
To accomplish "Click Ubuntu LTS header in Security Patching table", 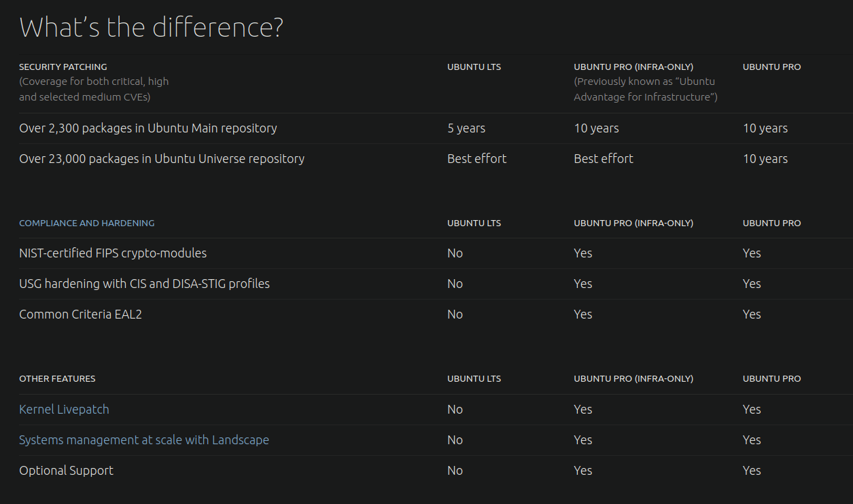I will click(x=474, y=67).
